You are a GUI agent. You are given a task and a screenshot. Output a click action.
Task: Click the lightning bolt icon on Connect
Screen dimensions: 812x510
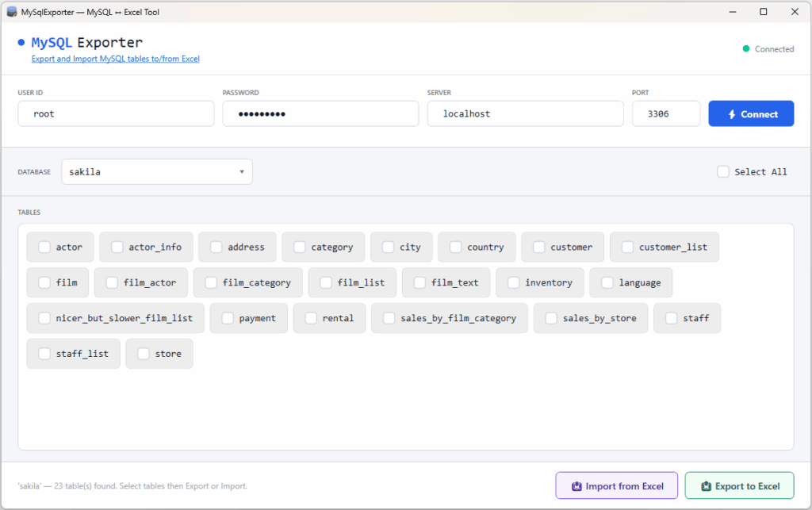click(732, 114)
